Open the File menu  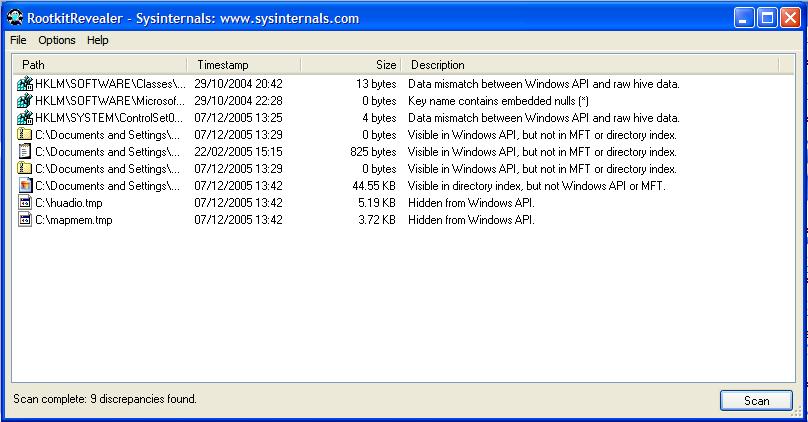tap(18, 40)
